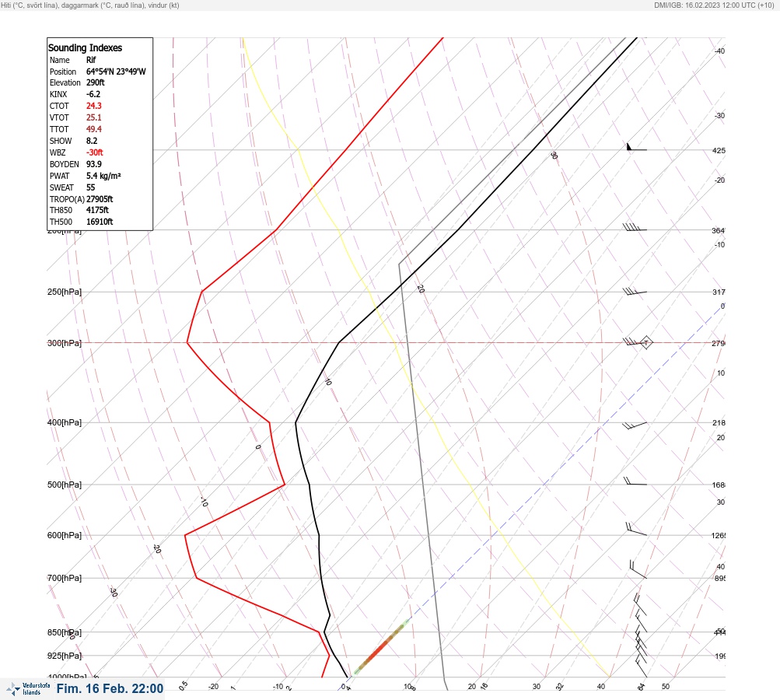
Task: Select the TH850 value 4175ft
Action: point(97,210)
